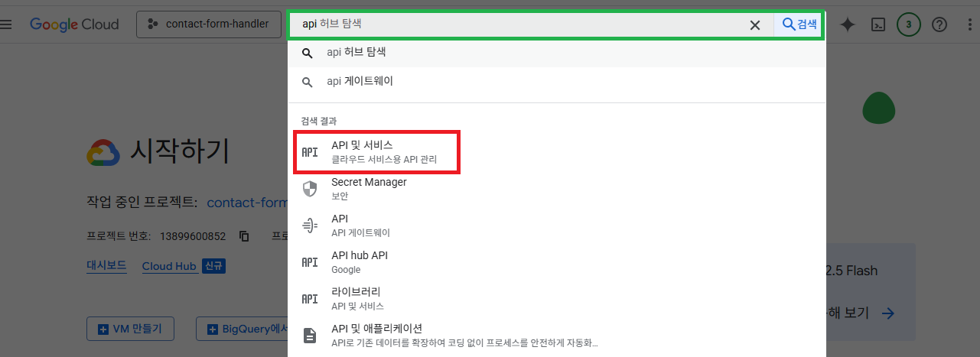
Task: Click the BigQuery quick action button
Action: (242, 329)
